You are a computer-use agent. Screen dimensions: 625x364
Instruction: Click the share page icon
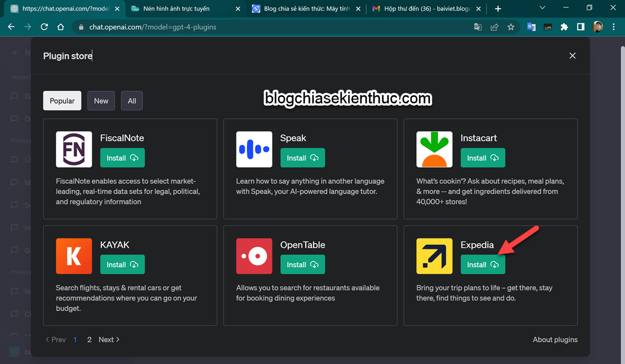point(494,27)
